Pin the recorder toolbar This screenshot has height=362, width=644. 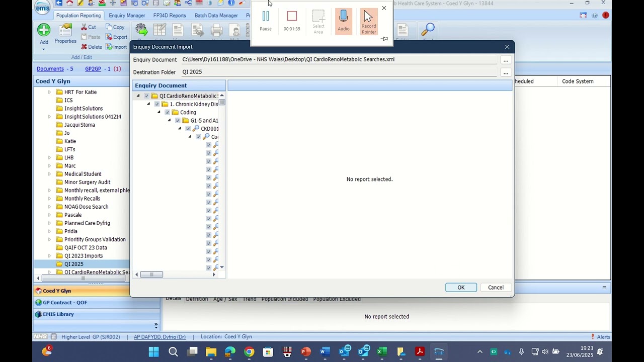pos(384,39)
